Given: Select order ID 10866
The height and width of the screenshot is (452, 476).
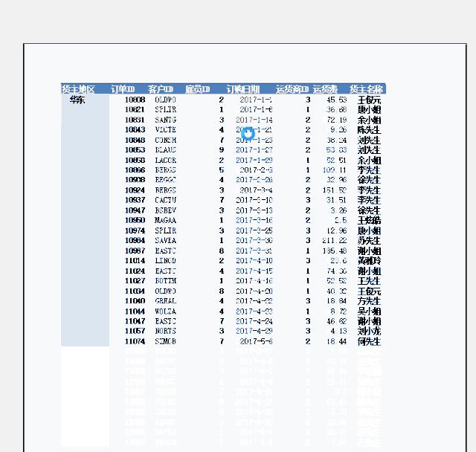Looking at the screenshot, I should 135,170.
